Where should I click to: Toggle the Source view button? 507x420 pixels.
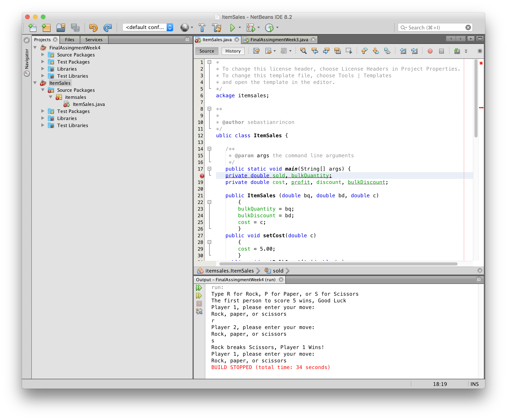click(207, 51)
